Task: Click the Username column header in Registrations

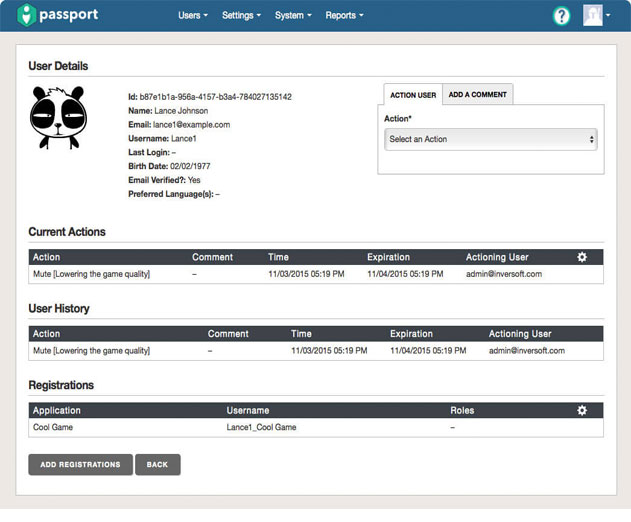Action: [248, 411]
